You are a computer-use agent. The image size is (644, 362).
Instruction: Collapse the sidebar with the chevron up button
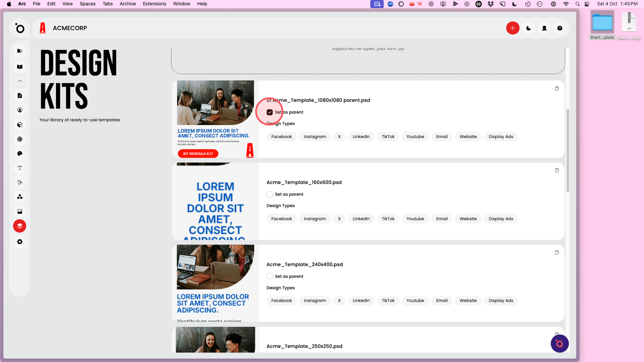click(x=20, y=81)
